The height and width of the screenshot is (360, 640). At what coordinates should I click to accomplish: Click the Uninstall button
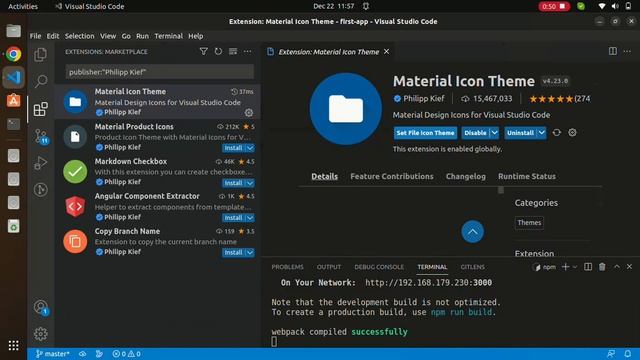pyautogui.click(x=520, y=133)
